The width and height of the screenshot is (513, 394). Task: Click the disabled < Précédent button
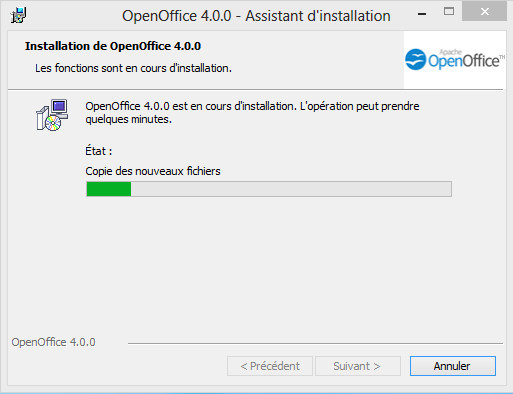pyautogui.click(x=270, y=366)
